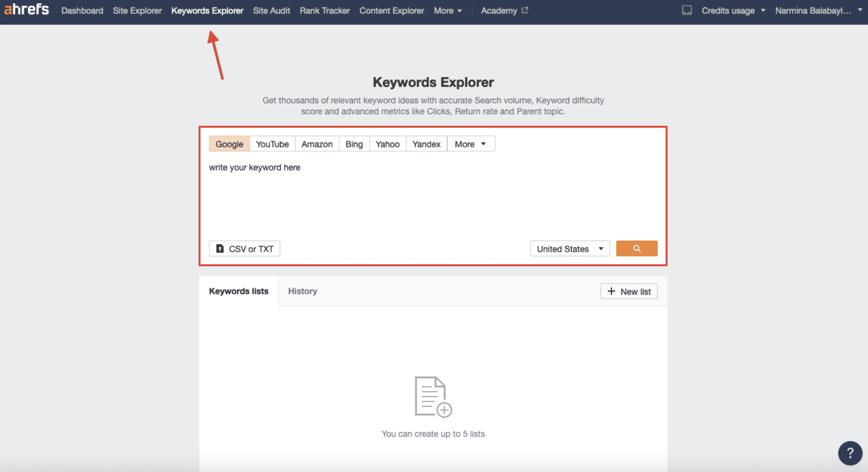Screen dimensions: 868x472
Task: Expand the Credits usage menu
Action: pyautogui.click(x=733, y=11)
